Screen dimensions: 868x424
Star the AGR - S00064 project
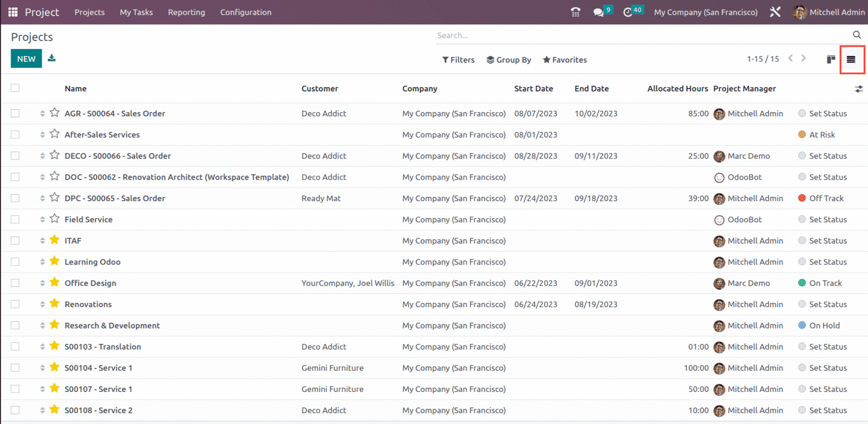(x=54, y=113)
